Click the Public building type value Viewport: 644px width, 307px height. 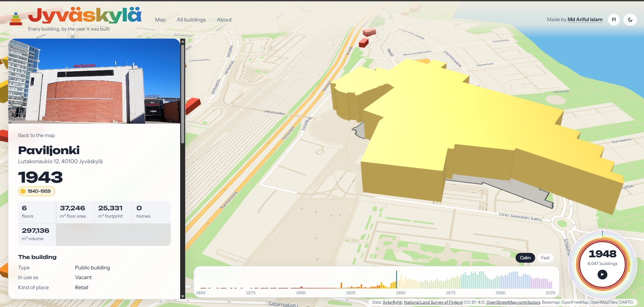(92, 268)
